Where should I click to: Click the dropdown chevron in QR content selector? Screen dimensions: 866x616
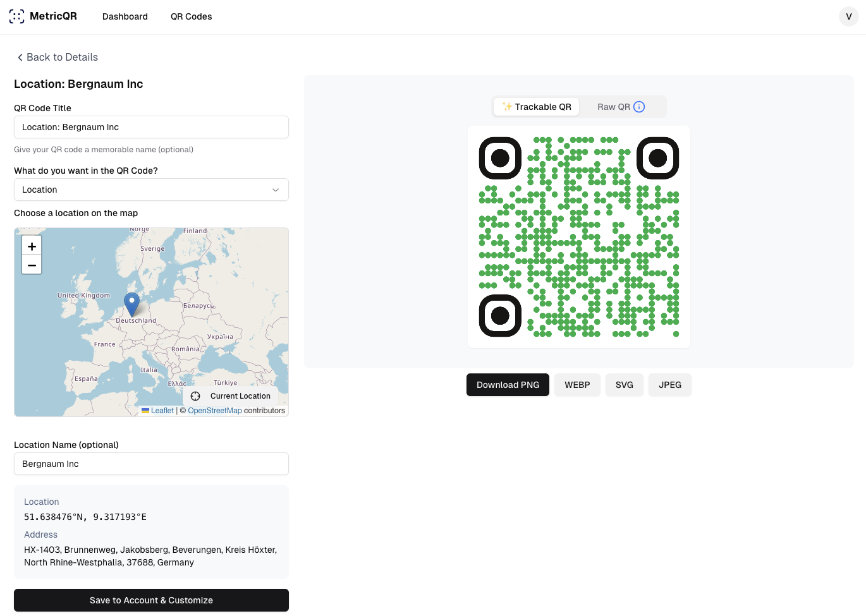(276, 190)
